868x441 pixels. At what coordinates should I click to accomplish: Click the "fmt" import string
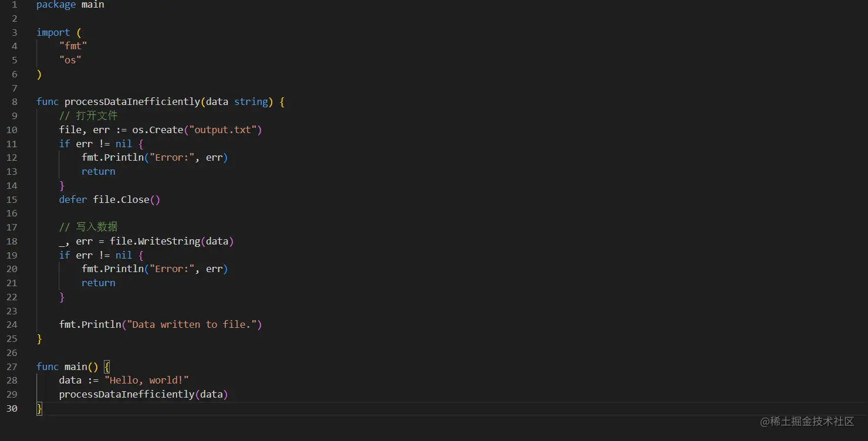point(73,46)
